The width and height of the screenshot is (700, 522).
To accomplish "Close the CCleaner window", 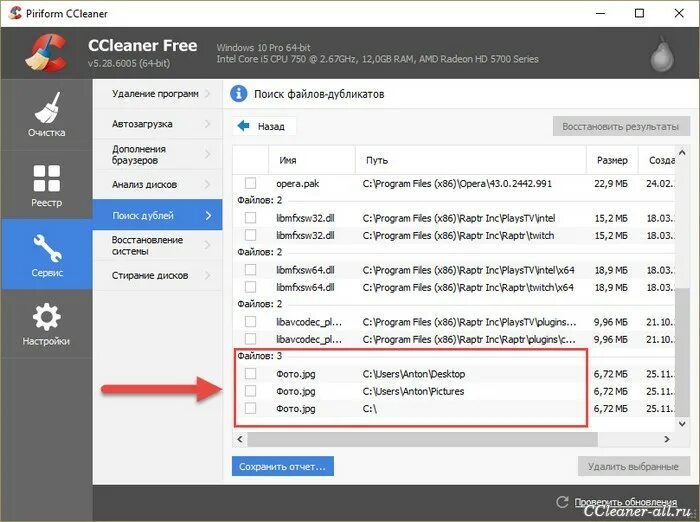I will click(x=679, y=13).
